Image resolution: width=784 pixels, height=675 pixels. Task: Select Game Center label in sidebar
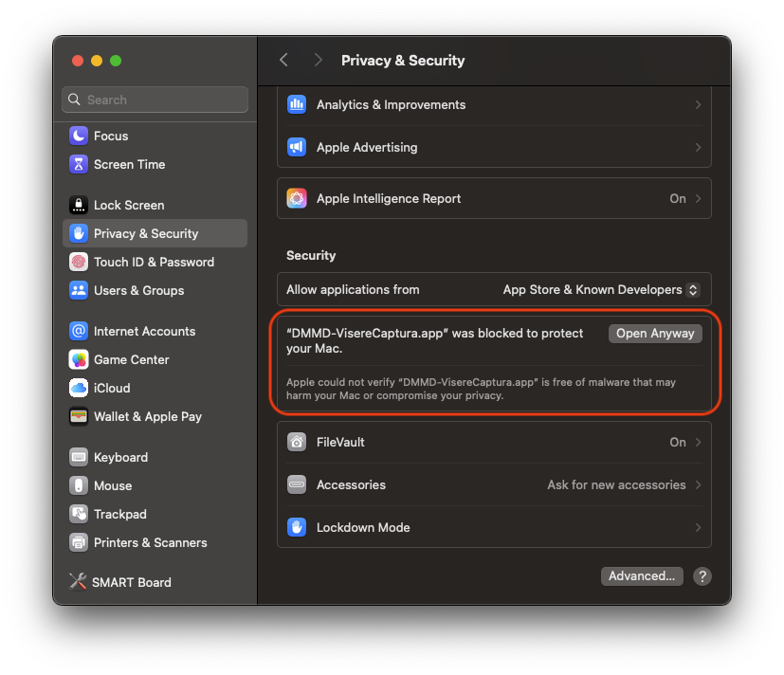coord(132,359)
